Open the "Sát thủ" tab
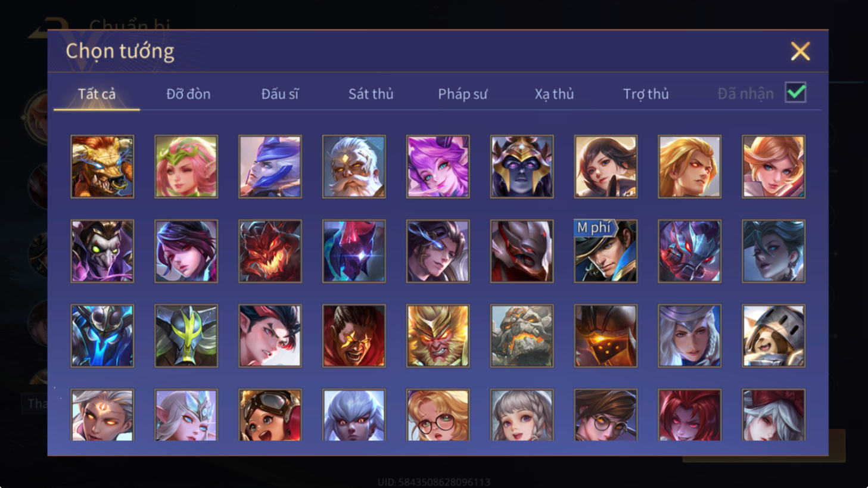 371,94
